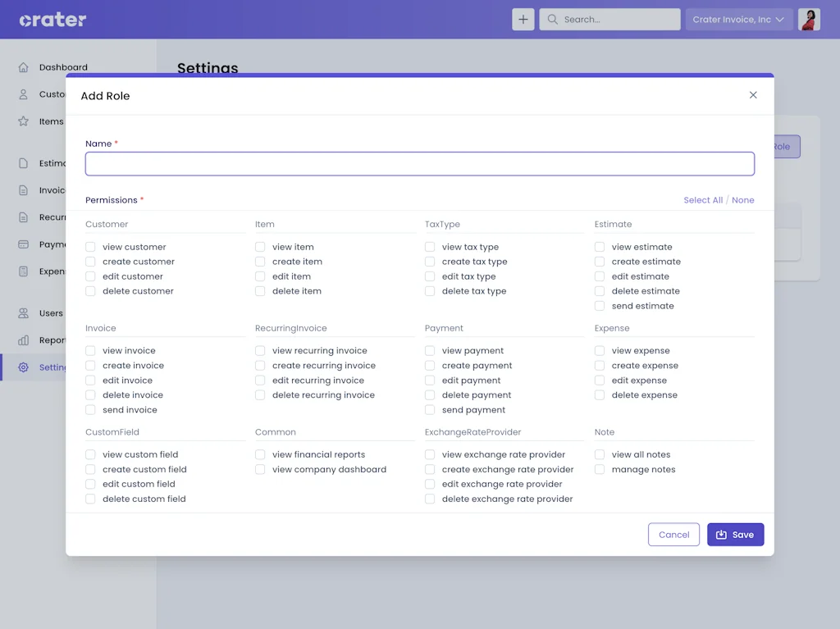
Task: Tick the view financial reports checkbox
Action: [260, 454]
